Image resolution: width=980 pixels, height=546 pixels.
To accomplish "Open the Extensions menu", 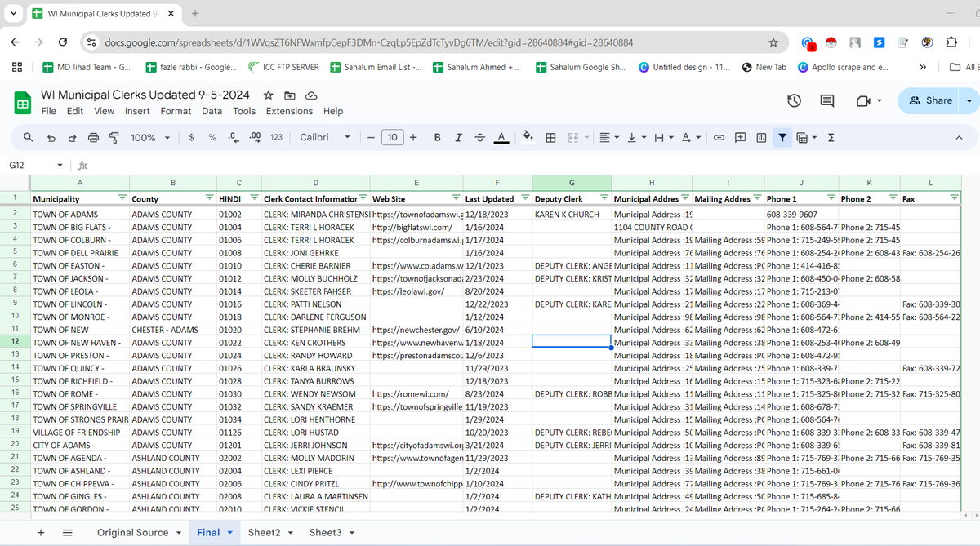I will point(289,111).
